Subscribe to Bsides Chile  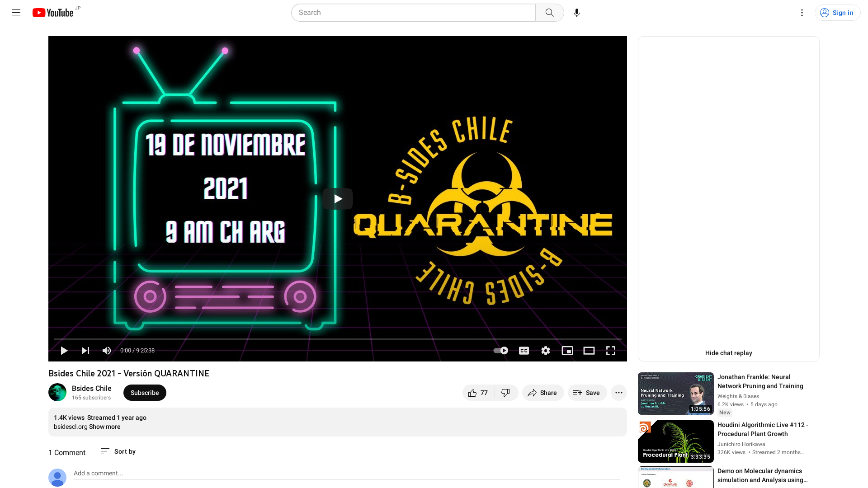point(145,393)
